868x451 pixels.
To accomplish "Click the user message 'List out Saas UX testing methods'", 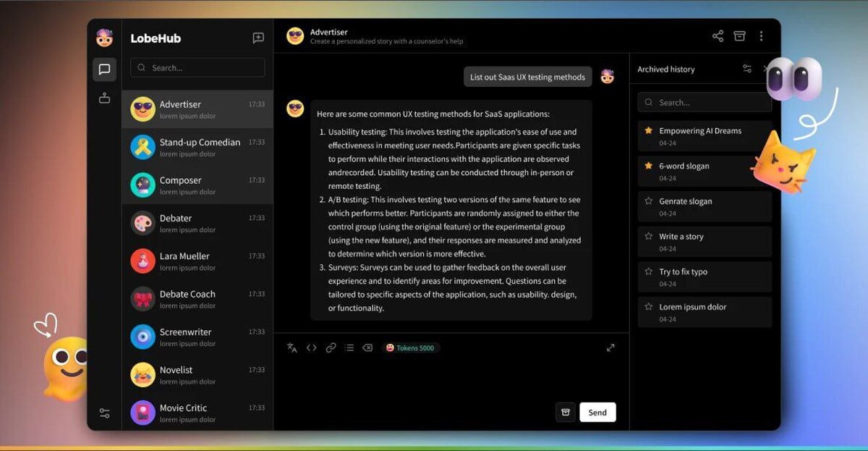I will [528, 77].
